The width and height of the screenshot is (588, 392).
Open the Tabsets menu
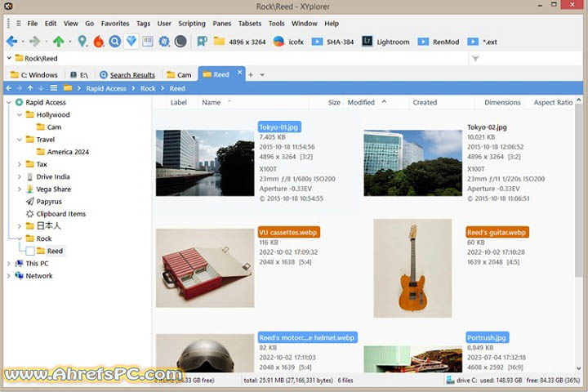tap(250, 23)
